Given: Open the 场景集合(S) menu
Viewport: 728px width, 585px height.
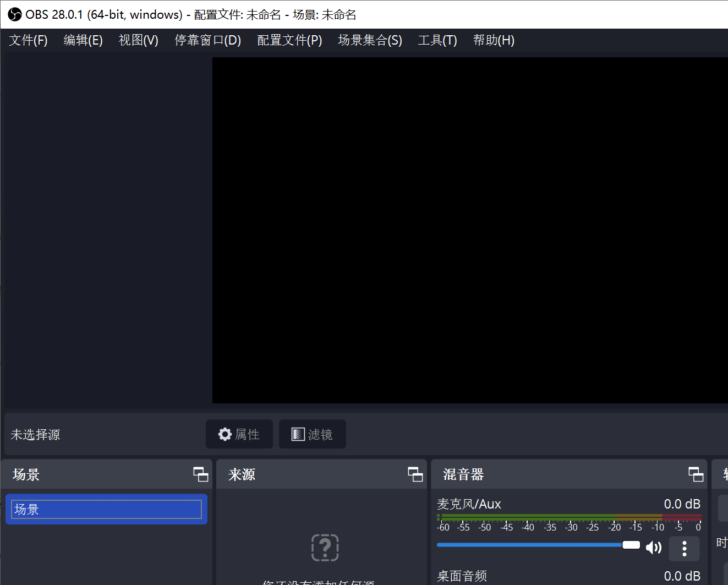Looking at the screenshot, I should [x=369, y=40].
